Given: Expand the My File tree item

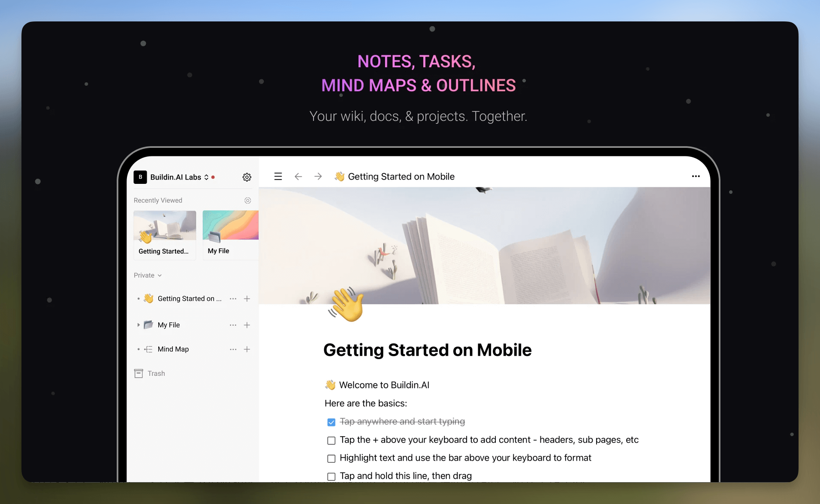Looking at the screenshot, I should (138, 325).
